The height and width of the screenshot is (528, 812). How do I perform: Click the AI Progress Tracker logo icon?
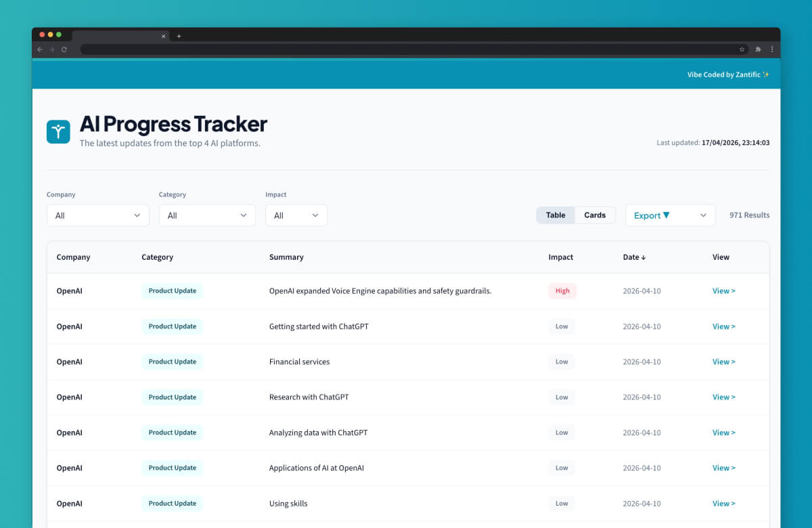click(x=58, y=131)
